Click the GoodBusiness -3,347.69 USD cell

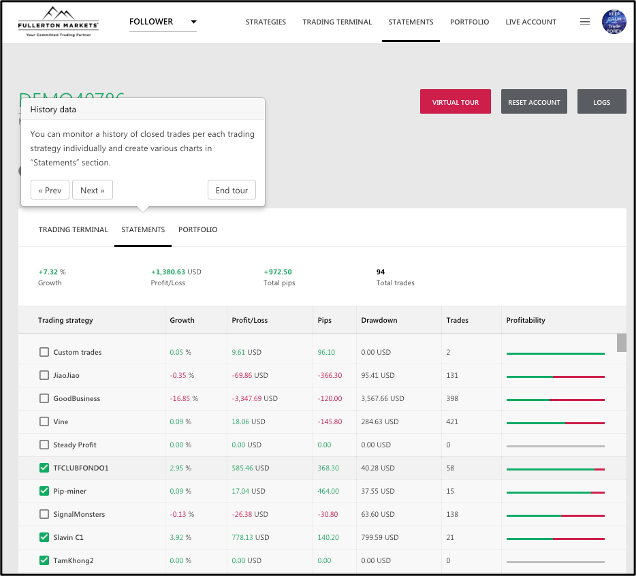click(254, 398)
